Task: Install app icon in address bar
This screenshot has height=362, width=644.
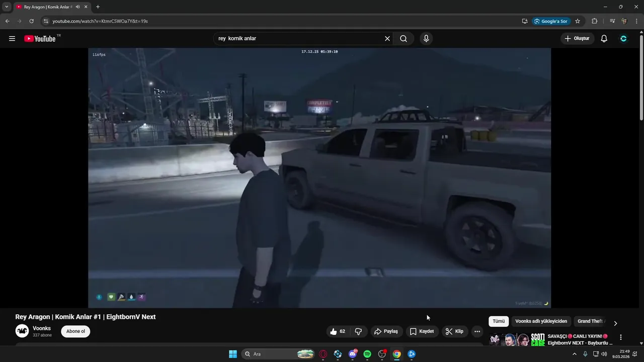Action: click(x=525, y=21)
